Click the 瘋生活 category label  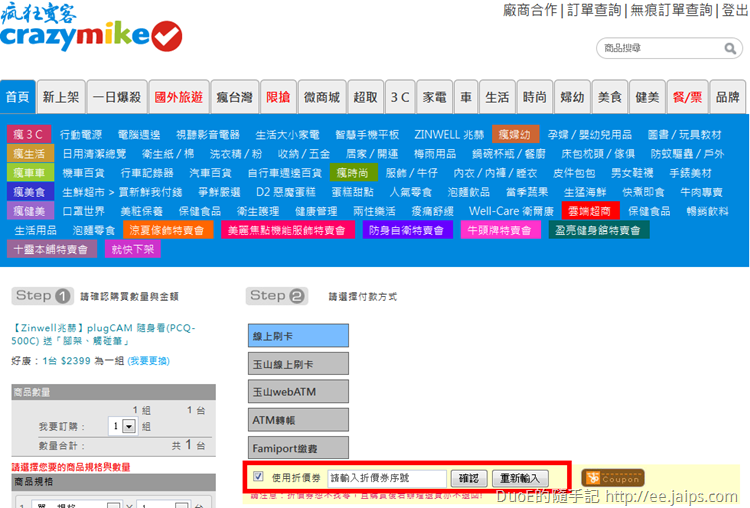tap(30, 154)
